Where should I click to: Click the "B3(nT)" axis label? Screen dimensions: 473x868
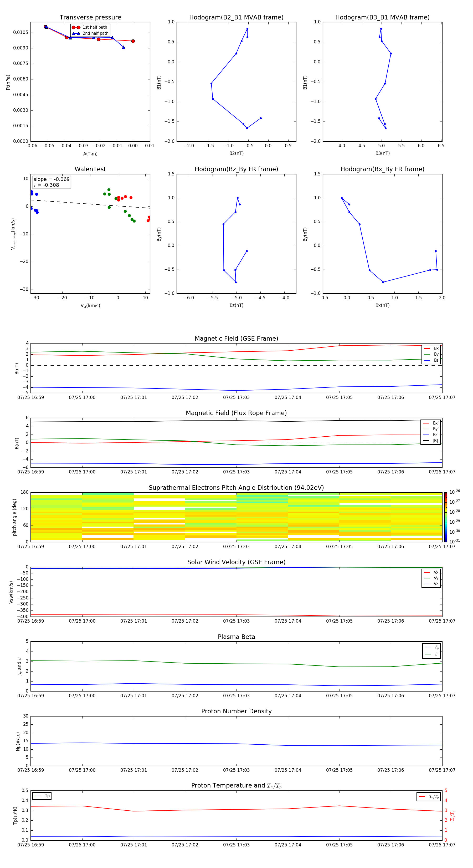point(382,153)
